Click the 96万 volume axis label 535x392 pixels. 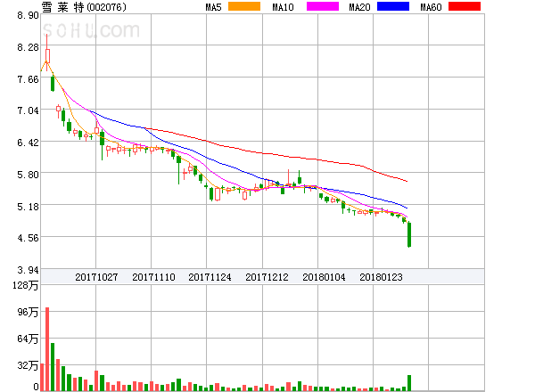[28, 312]
